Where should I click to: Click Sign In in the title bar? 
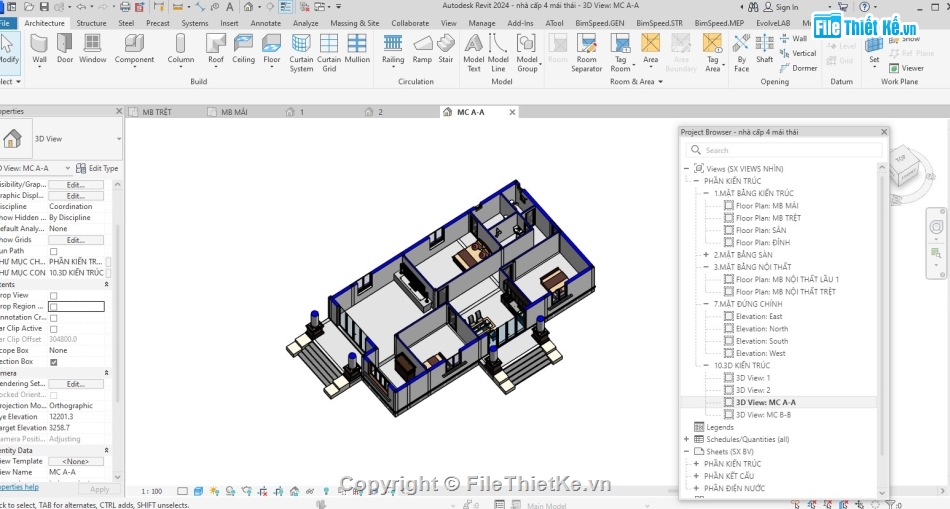click(781, 7)
